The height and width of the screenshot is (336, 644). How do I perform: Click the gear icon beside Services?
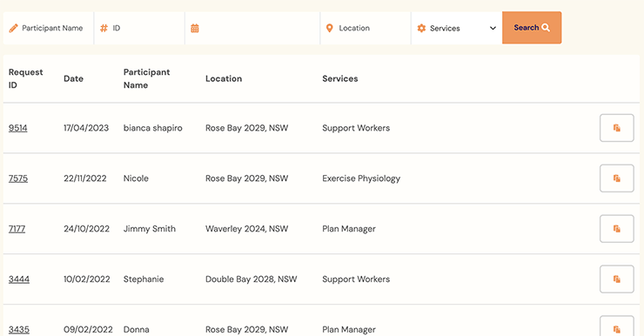pyautogui.click(x=421, y=29)
